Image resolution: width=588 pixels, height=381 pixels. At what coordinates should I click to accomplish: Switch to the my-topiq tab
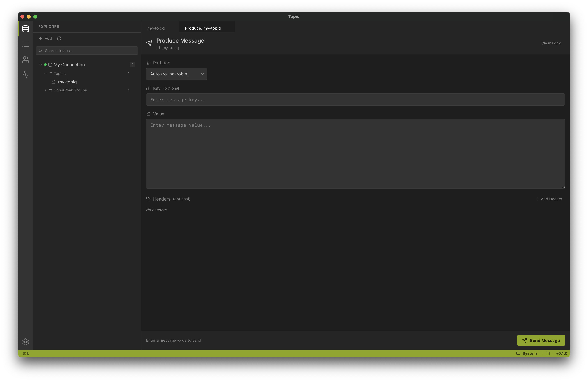(156, 28)
